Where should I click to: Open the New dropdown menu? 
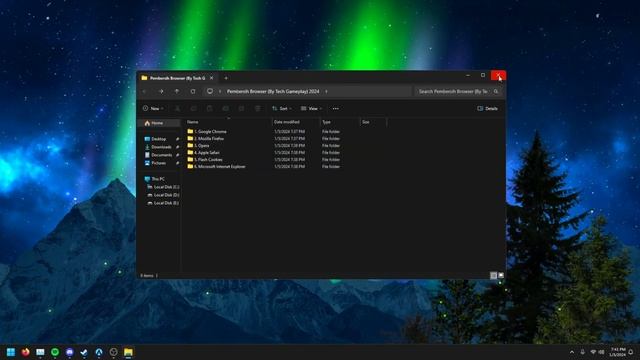click(153, 109)
